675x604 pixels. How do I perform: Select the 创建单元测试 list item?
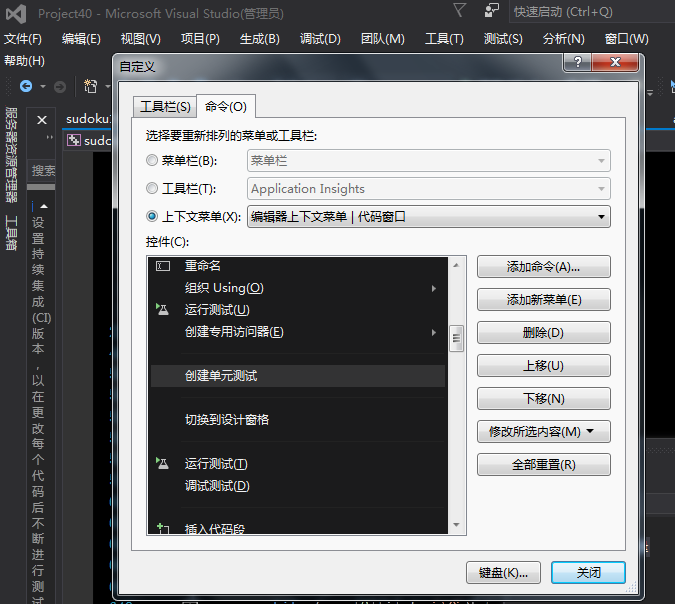point(298,376)
